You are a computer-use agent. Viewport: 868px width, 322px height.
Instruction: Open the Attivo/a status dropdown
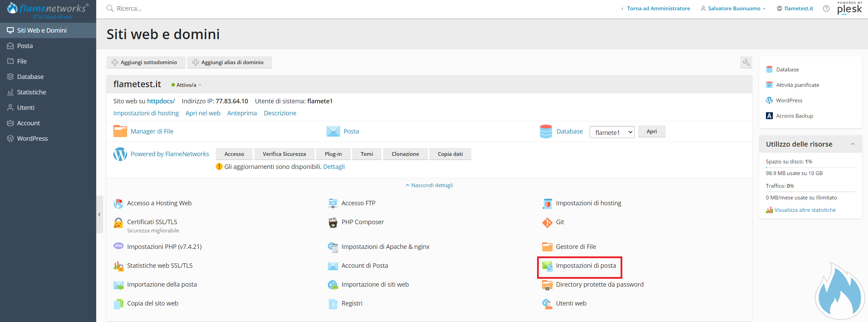click(x=187, y=85)
